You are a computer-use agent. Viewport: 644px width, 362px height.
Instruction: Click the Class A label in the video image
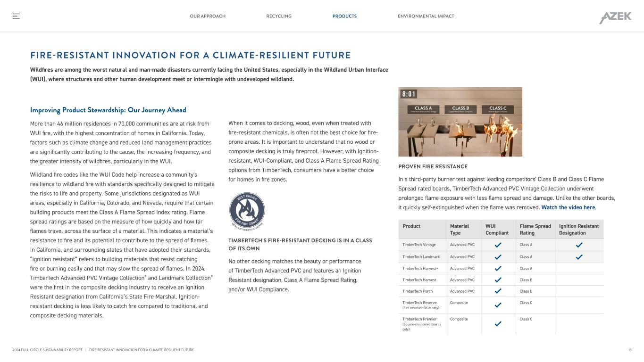pos(423,109)
